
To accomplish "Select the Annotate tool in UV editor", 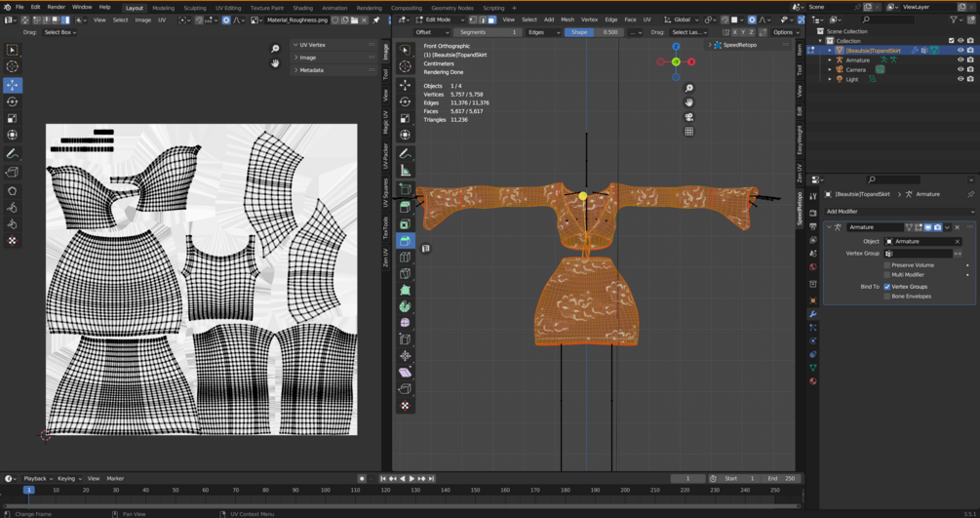I will (13, 153).
